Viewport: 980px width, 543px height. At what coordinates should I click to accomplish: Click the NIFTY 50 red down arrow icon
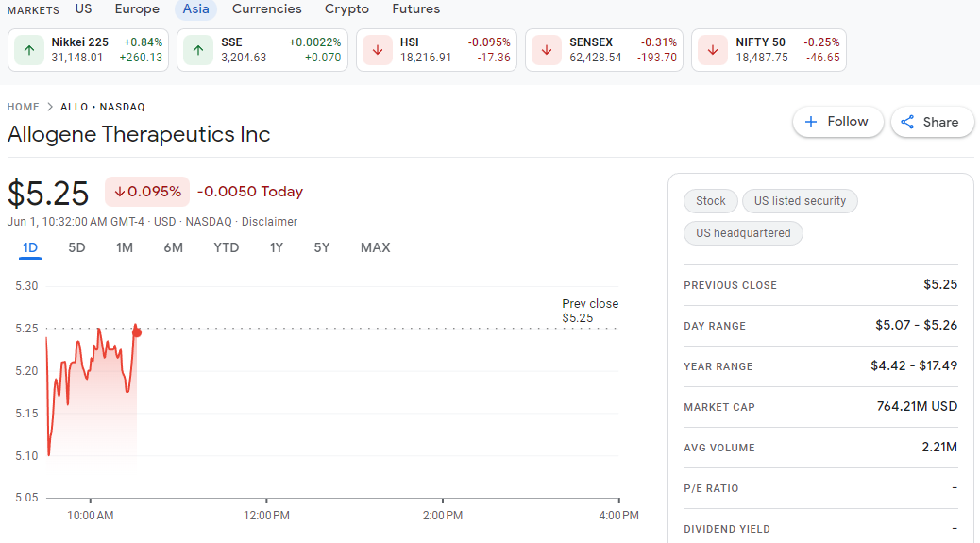[713, 50]
